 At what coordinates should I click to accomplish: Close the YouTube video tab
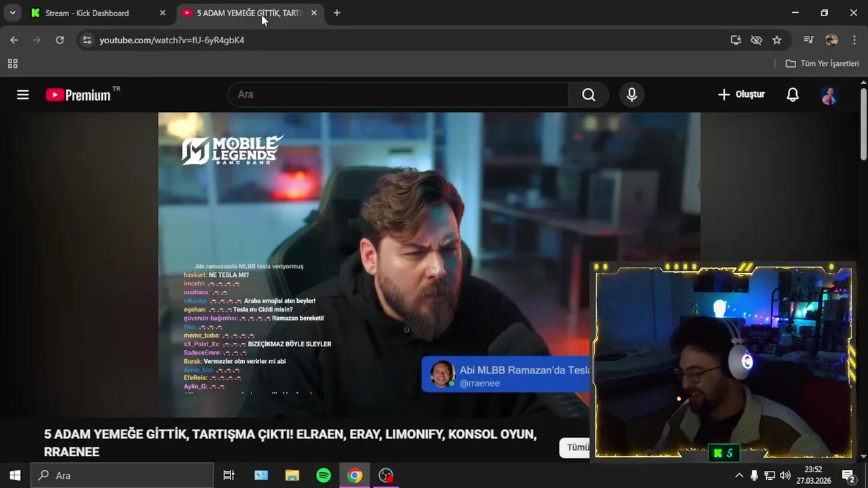[x=313, y=13]
